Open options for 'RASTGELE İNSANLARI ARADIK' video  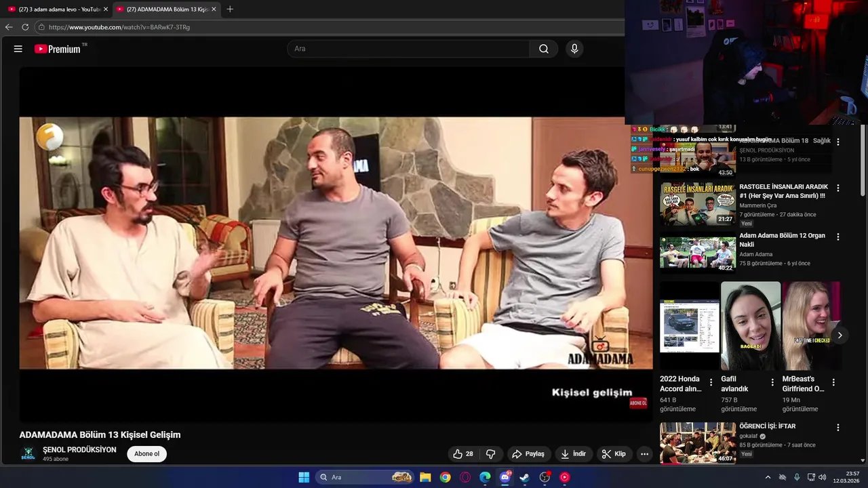[837, 188]
